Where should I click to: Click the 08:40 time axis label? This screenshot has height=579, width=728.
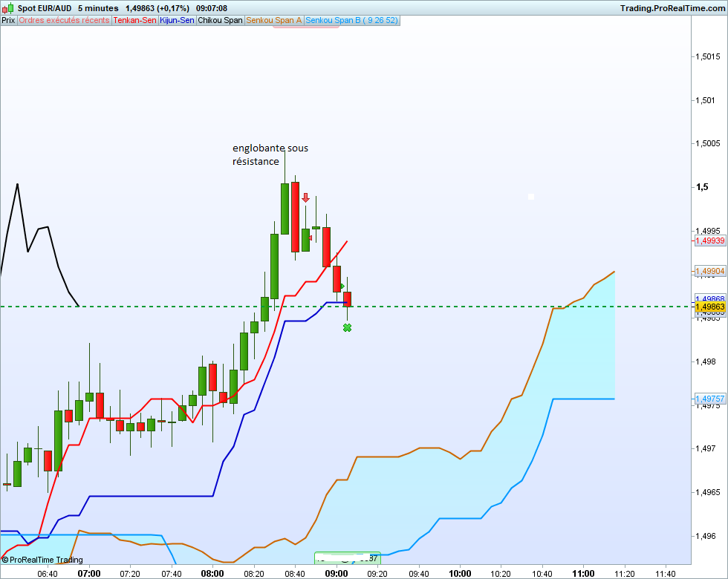(295, 574)
